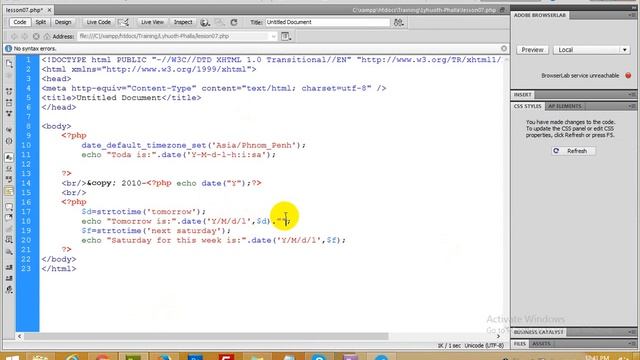The image size is (640, 360).
Task: Toggle Line Numbers in coding toolbar
Action: pyautogui.click(x=9, y=157)
